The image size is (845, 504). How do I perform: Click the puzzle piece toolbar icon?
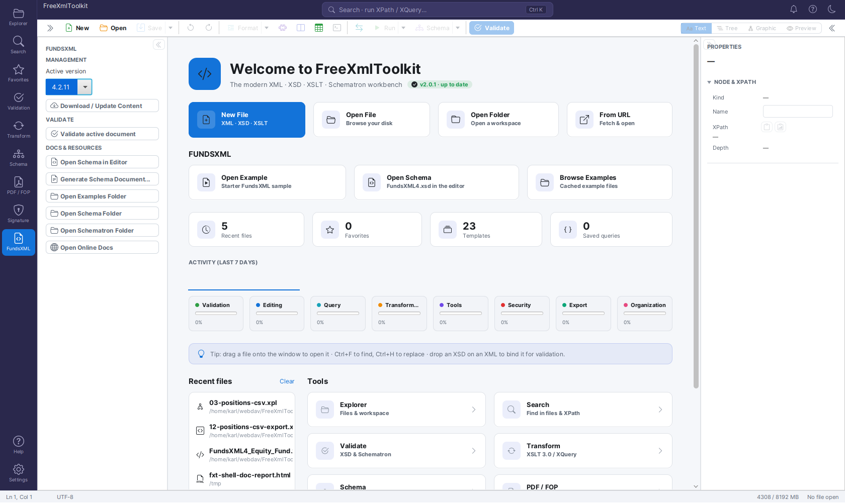pos(283,28)
